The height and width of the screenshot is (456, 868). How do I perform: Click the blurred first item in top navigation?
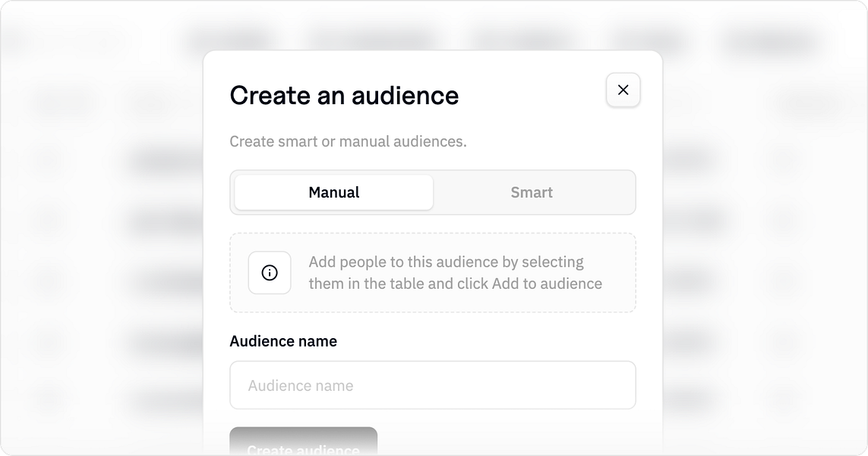[227, 40]
